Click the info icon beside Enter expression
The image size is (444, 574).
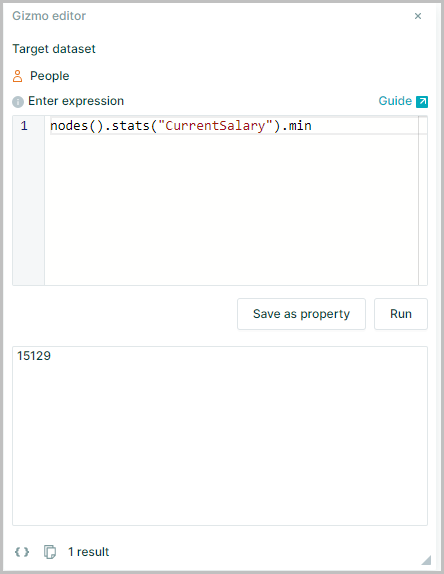pyautogui.click(x=18, y=102)
